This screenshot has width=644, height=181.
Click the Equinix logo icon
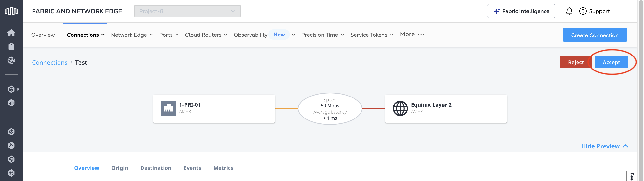pos(11,11)
